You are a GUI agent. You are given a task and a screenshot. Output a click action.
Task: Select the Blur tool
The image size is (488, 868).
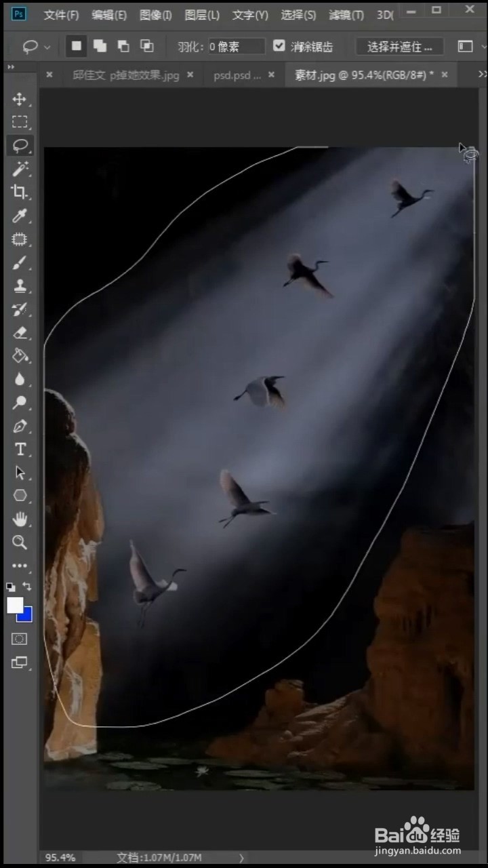coord(20,379)
